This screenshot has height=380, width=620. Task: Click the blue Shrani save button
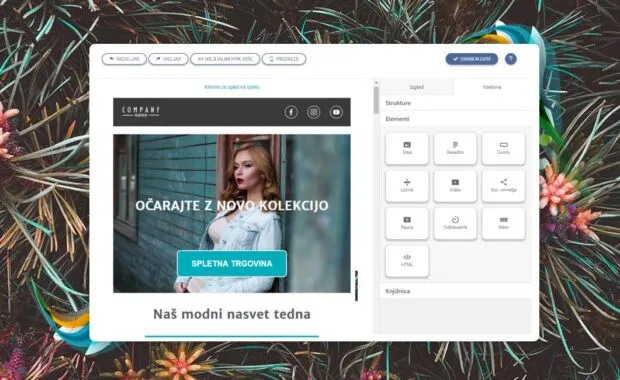coord(472,59)
